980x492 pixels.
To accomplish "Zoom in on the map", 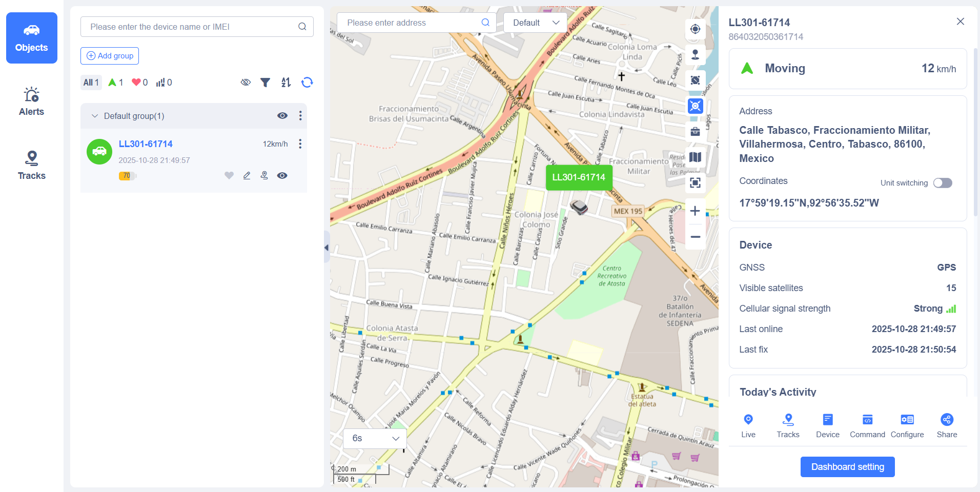I will pyautogui.click(x=695, y=211).
